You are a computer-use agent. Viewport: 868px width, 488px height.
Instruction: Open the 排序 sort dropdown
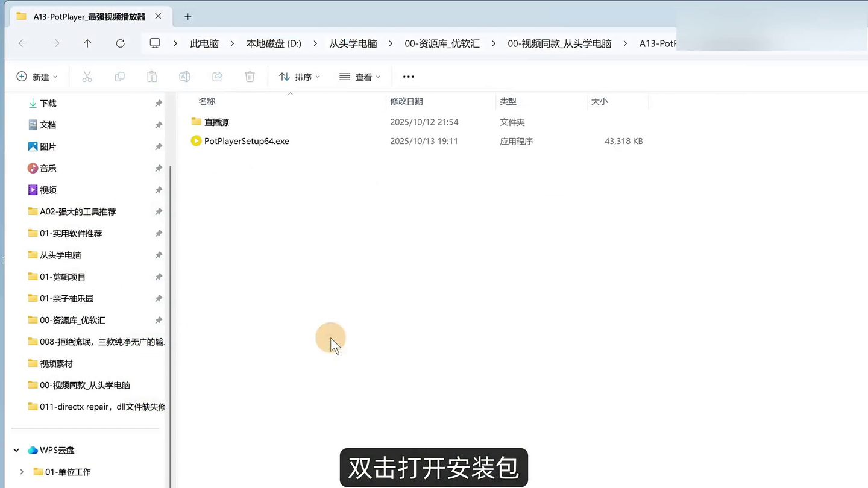pyautogui.click(x=299, y=77)
